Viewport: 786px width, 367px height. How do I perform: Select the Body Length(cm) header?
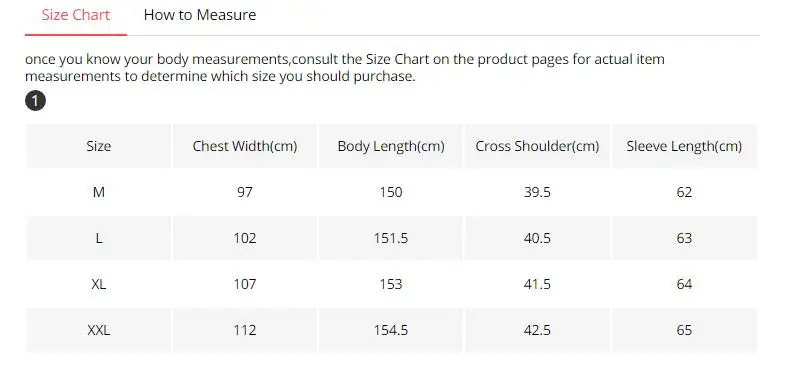[x=391, y=146]
